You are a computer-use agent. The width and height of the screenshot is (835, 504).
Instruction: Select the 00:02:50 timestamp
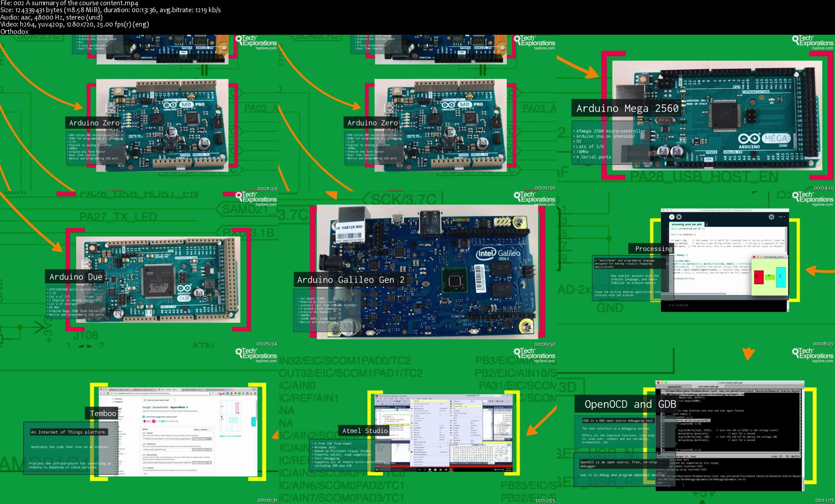pos(545,188)
